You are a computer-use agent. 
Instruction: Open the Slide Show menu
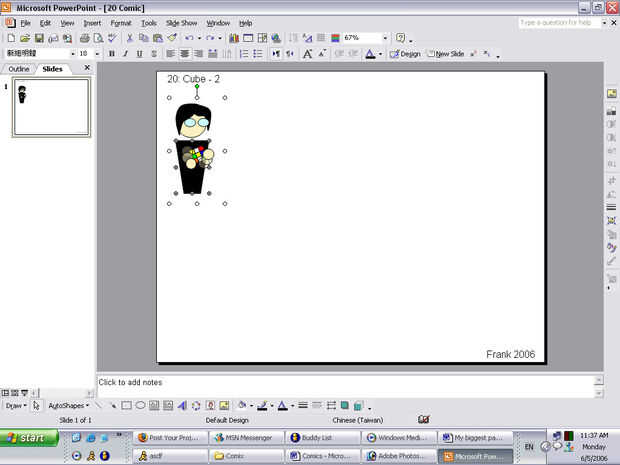click(x=181, y=23)
